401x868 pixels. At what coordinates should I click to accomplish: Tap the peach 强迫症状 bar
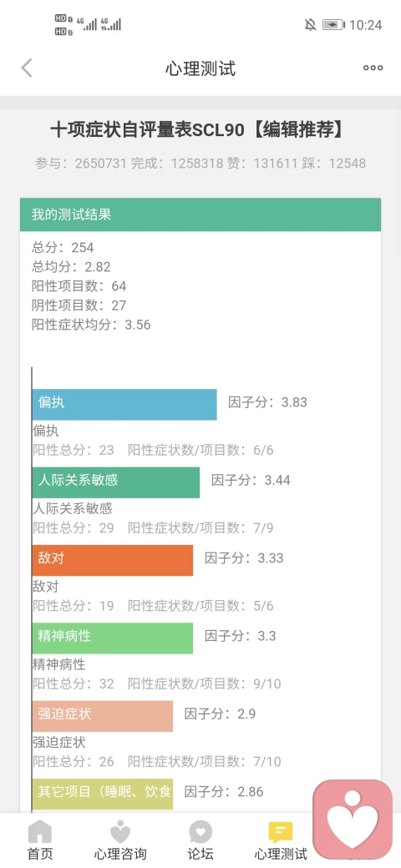pos(103,716)
